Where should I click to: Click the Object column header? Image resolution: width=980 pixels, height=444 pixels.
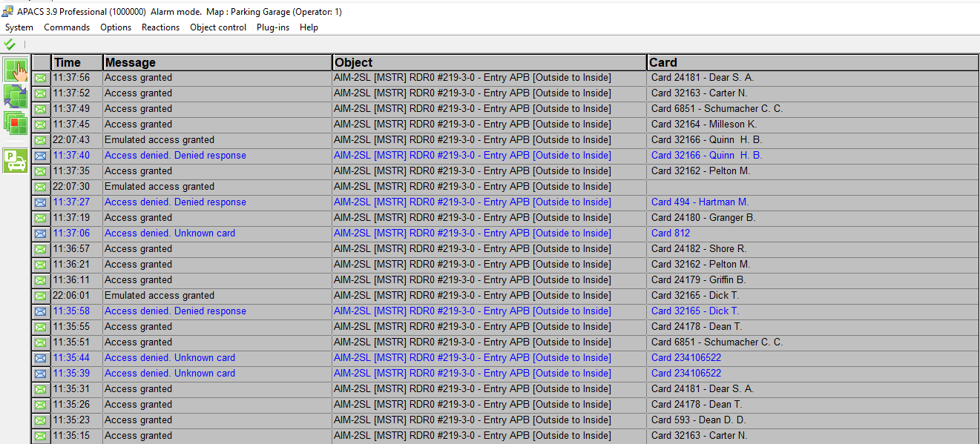(x=354, y=63)
